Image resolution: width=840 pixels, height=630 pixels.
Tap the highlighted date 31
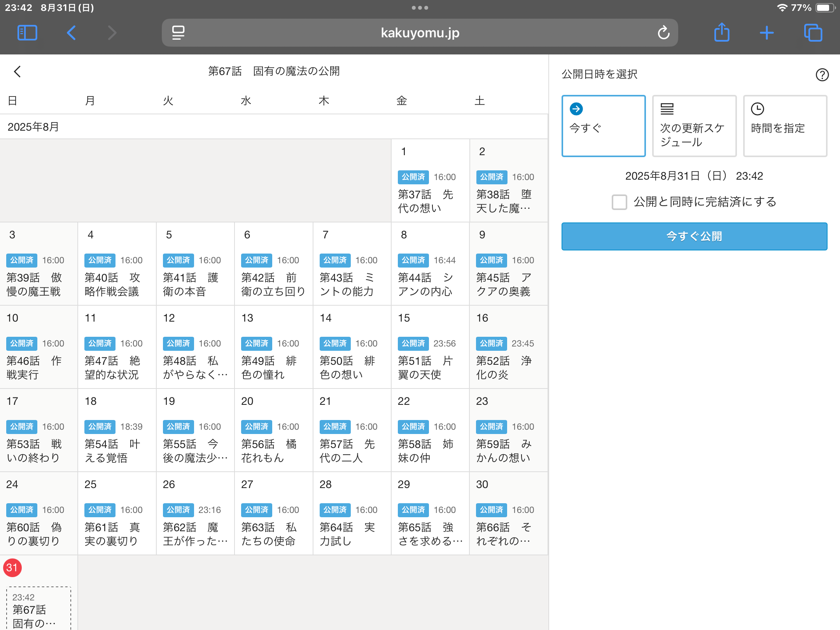pyautogui.click(x=12, y=568)
